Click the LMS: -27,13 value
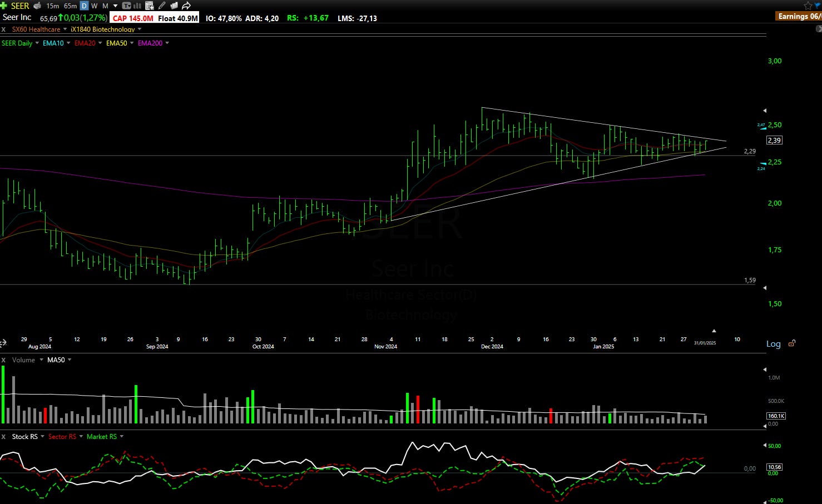The image size is (822, 504). click(x=357, y=18)
